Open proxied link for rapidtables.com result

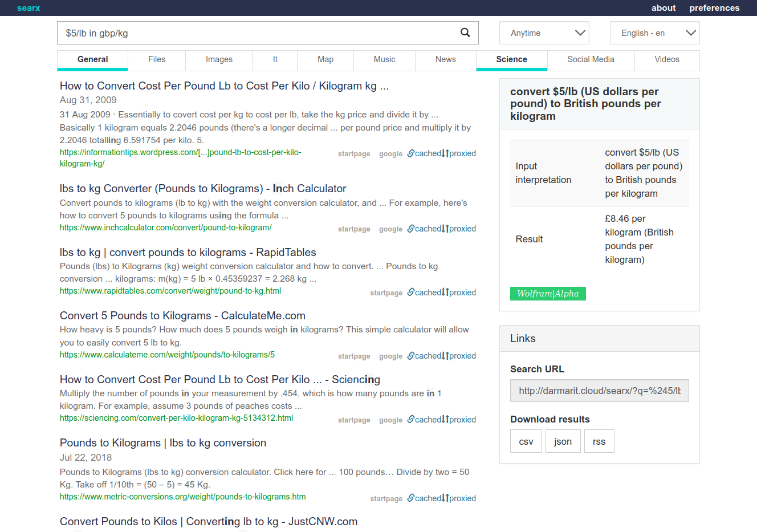[x=459, y=293]
